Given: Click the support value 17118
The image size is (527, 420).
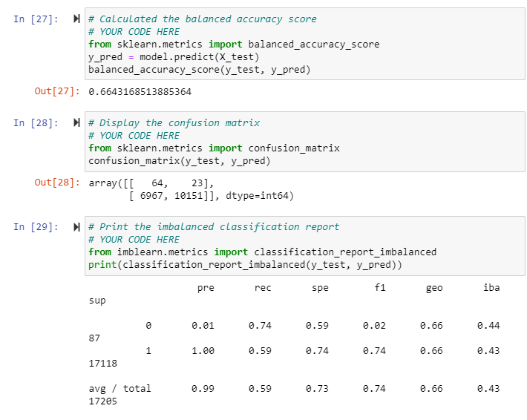Looking at the screenshot, I should (103, 364).
